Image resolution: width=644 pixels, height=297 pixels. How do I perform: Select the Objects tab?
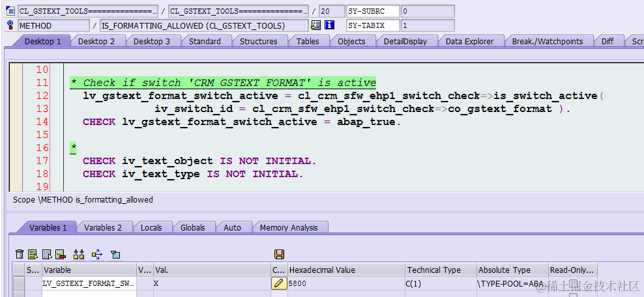351,42
